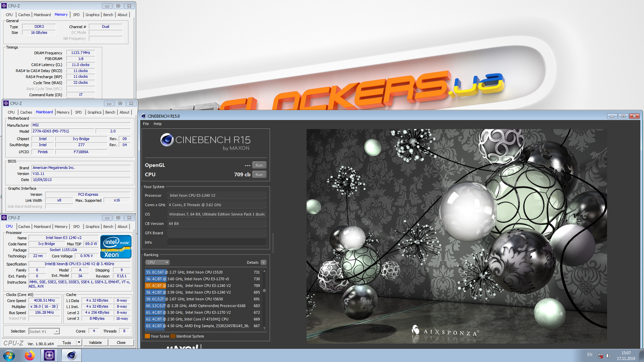Image resolution: width=644 pixels, height=362 pixels.
Task: Select ranking row 62 Core i7-4710HQ
Action: [203, 319]
